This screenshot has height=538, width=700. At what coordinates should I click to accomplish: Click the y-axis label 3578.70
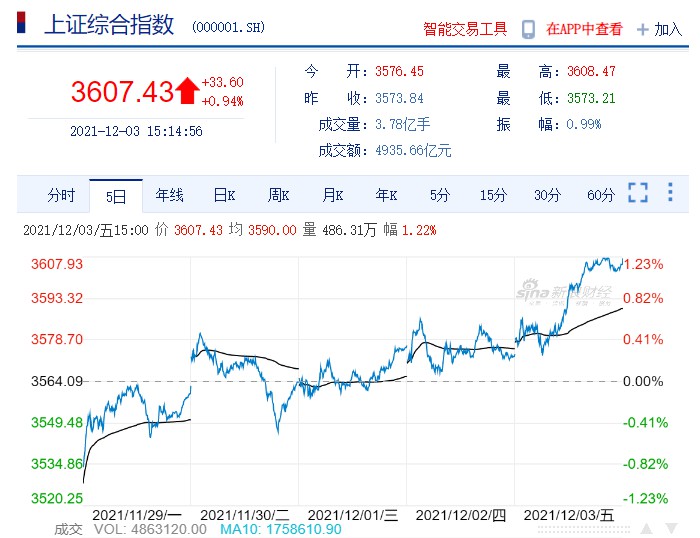click(57, 339)
